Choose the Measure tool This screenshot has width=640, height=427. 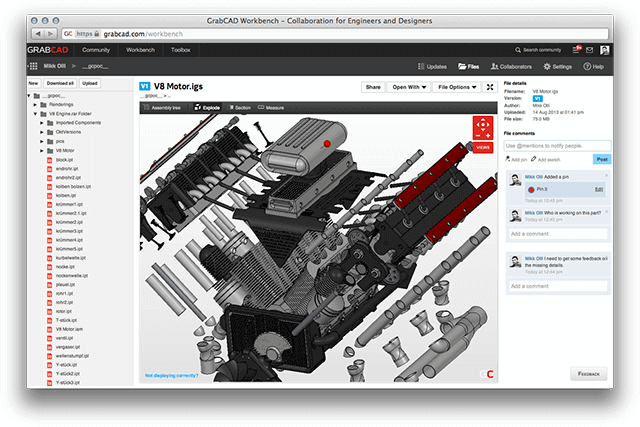pos(271,108)
